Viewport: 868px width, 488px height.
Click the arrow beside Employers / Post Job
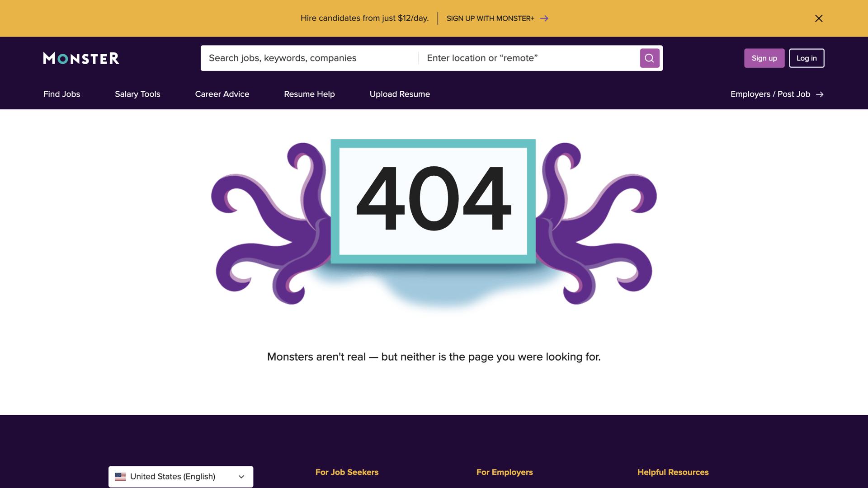point(820,94)
